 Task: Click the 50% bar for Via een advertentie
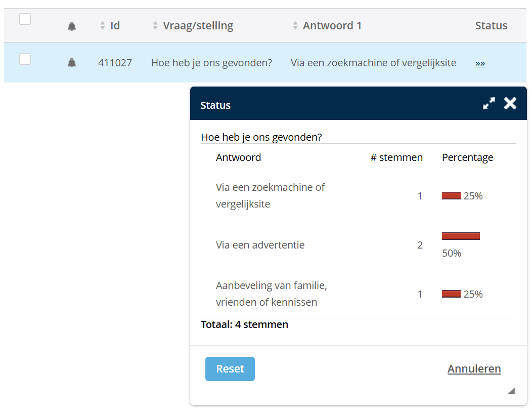click(x=461, y=236)
